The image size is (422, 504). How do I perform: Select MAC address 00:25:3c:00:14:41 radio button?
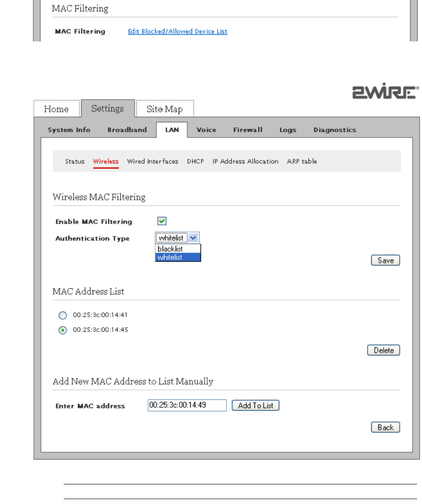tap(63, 315)
